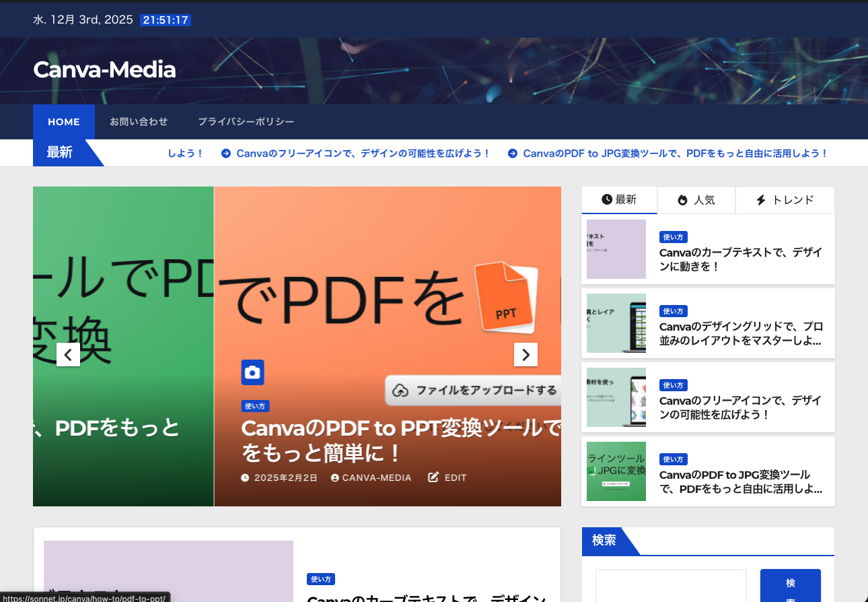Click into the search input field

pos(671,586)
